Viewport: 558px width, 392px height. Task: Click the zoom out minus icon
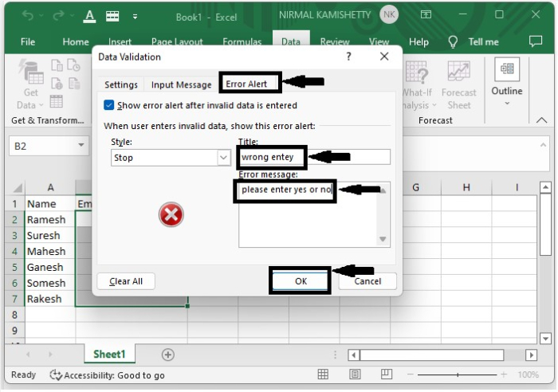coord(411,374)
